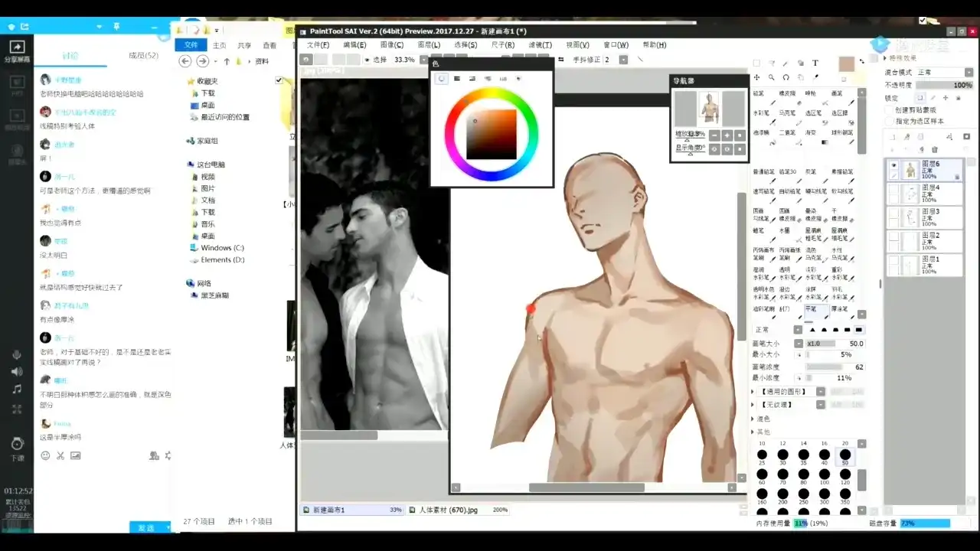The image size is (980, 551).
Task: Click the foreground color swatch
Action: (846, 64)
